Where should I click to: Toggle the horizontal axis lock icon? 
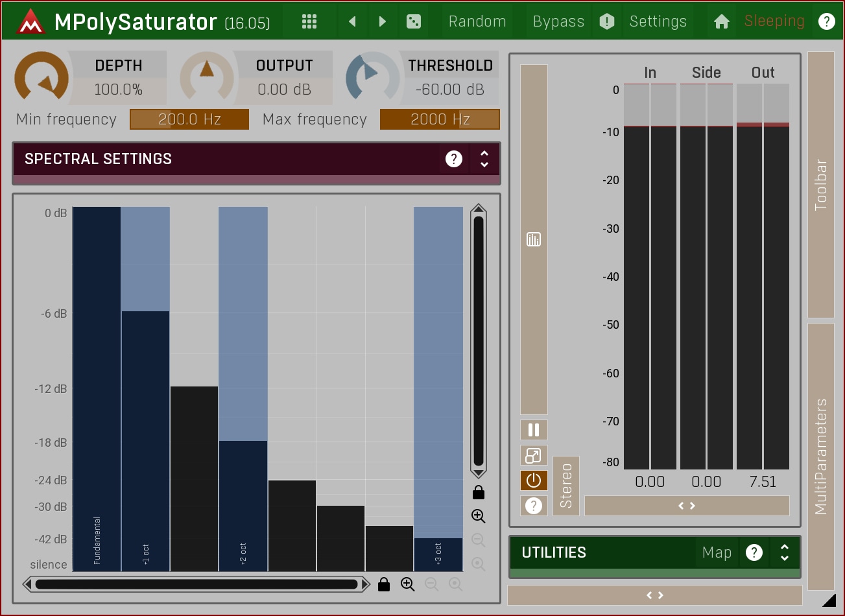(x=384, y=584)
